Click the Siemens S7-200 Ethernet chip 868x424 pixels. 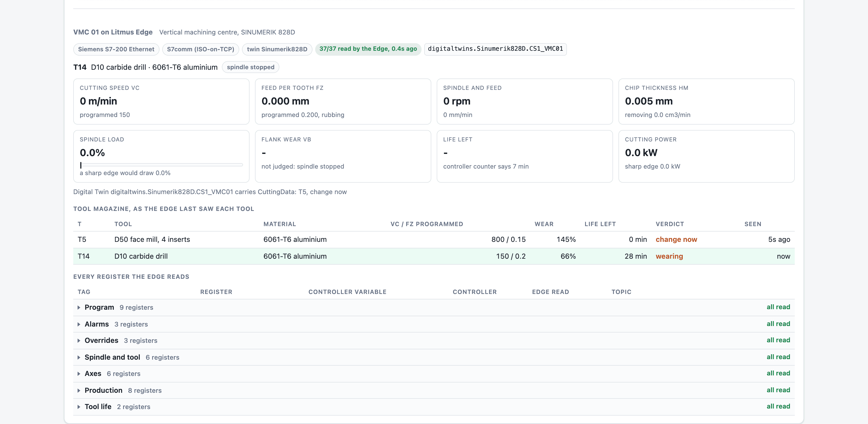pyautogui.click(x=116, y=49)
